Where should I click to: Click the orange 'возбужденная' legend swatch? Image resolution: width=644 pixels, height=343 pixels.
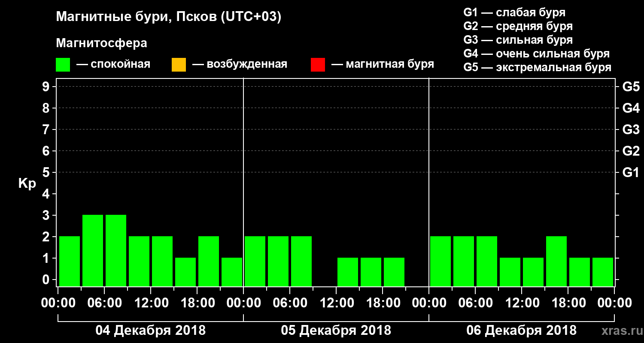pyautogui.click(x=179, y=65)
